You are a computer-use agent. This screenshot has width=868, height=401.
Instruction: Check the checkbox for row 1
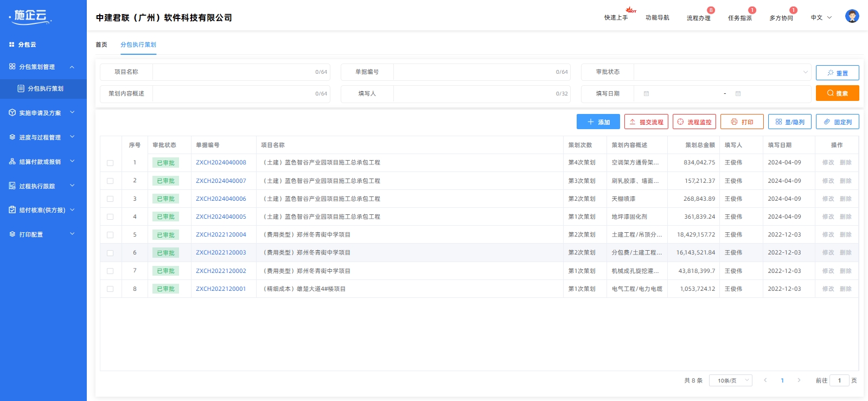click(110, 163)
